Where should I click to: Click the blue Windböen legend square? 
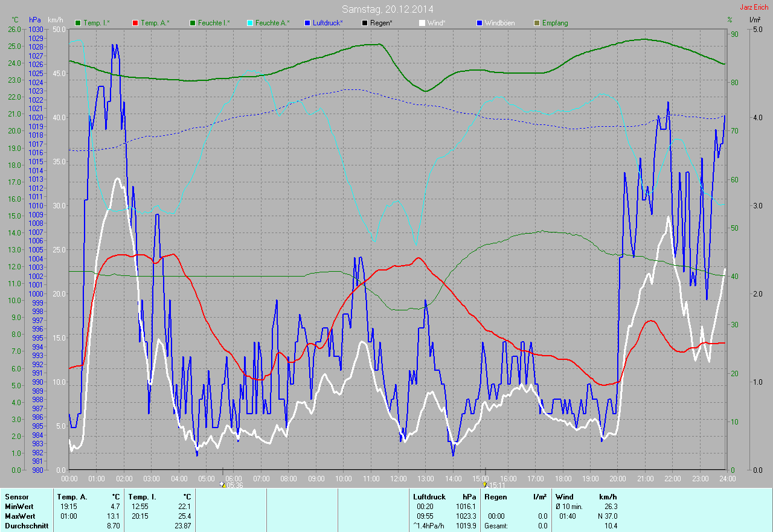coord(480,23)
